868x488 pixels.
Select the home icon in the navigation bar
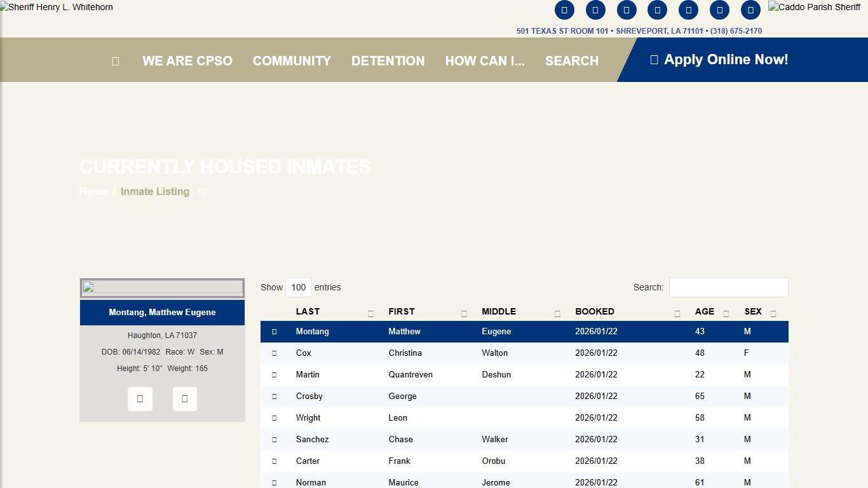pos(115,60)
